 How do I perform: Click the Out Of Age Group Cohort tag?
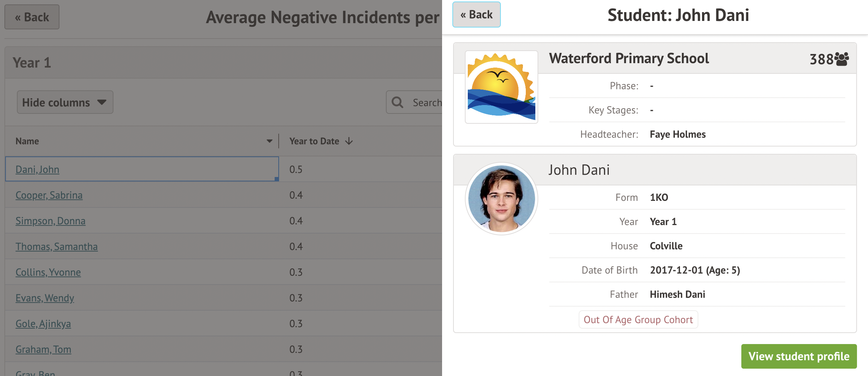(638, 320)
